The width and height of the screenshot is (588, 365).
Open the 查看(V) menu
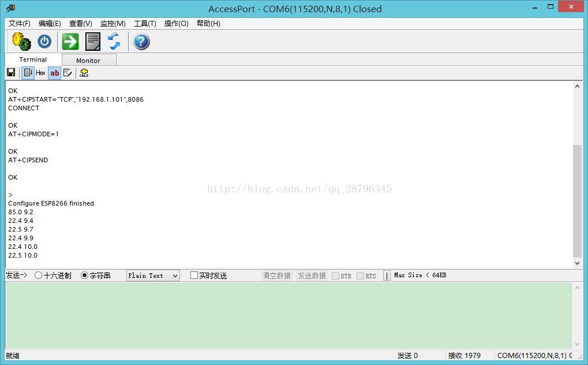(81, 23)
